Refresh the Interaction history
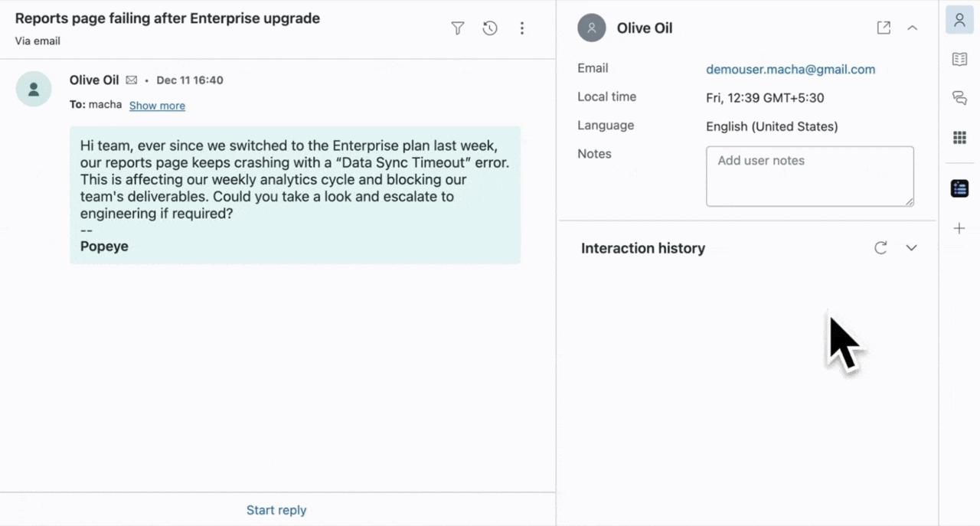 pyautogui.click(x=881, y=248)
